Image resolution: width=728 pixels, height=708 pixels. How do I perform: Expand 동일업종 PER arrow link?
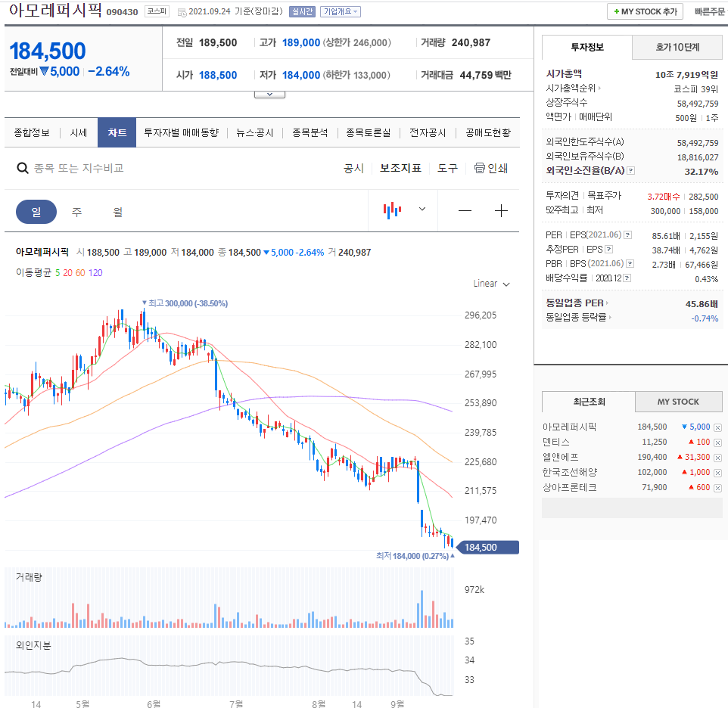click(x=607, y=303)
